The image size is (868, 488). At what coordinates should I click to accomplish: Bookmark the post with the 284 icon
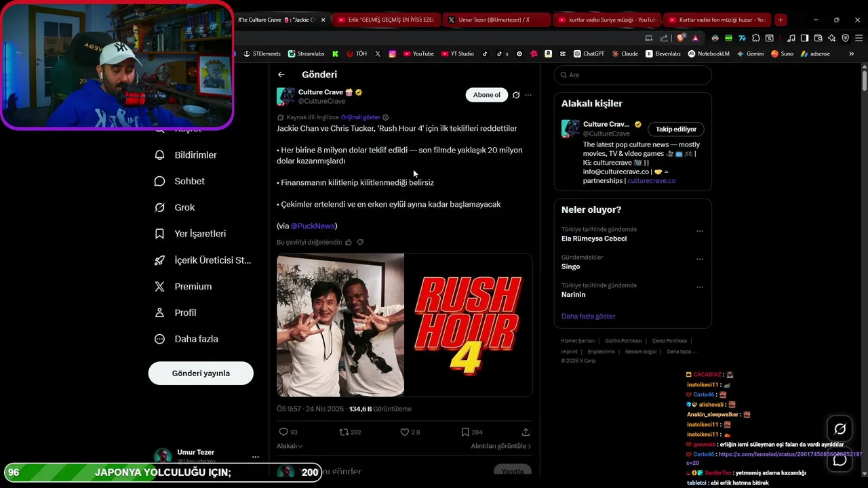coord(465,432)
